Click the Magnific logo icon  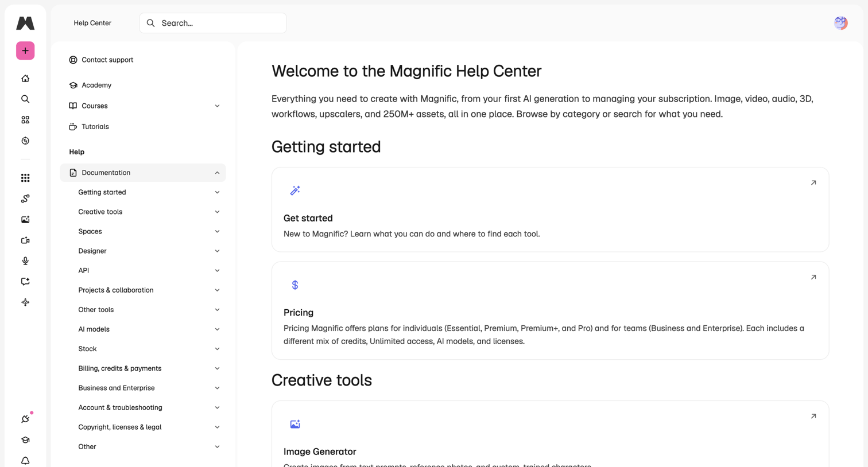coord(25,23)
